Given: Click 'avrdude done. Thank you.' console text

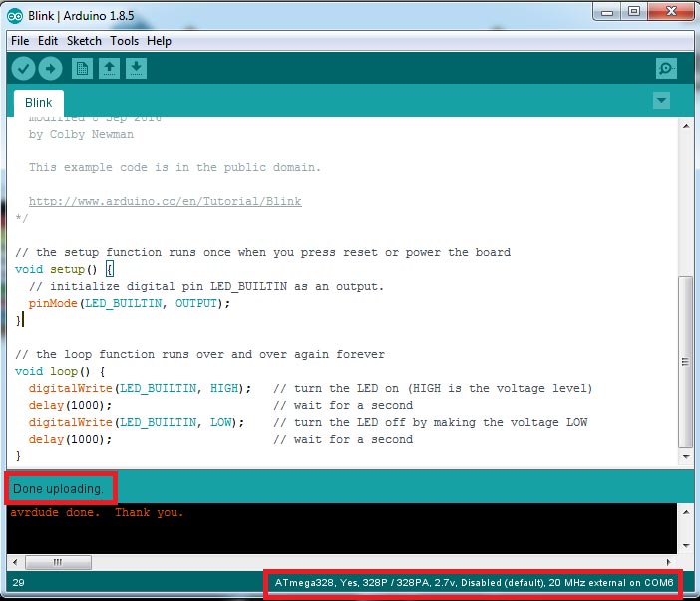Looking at the screenshot, I should tap(97, 512).
